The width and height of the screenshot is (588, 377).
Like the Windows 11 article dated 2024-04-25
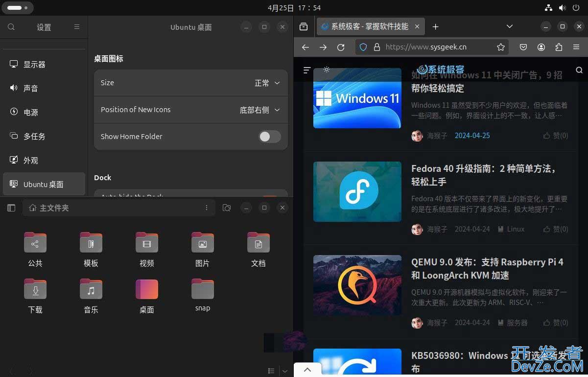point(556,136)
